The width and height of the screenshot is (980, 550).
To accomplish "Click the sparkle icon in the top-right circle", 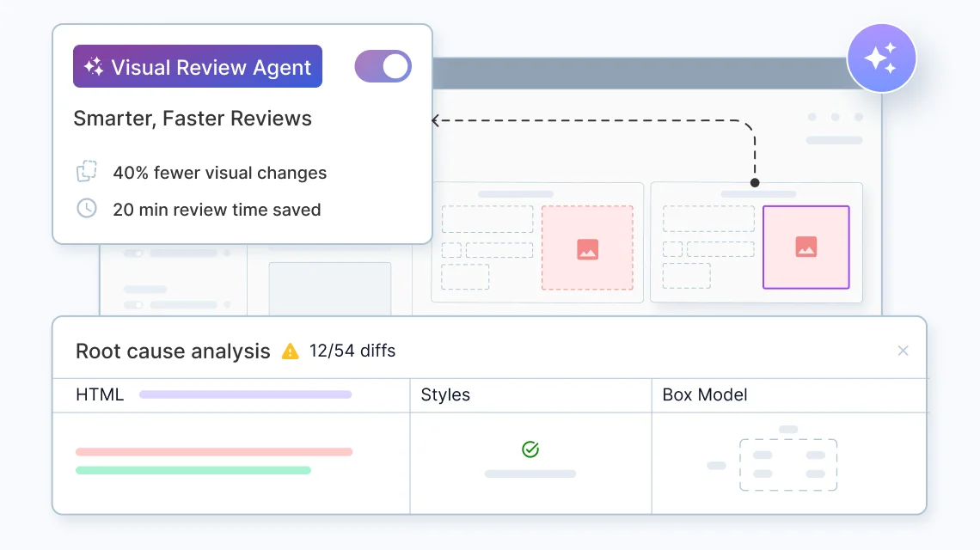I will point(882,58).
